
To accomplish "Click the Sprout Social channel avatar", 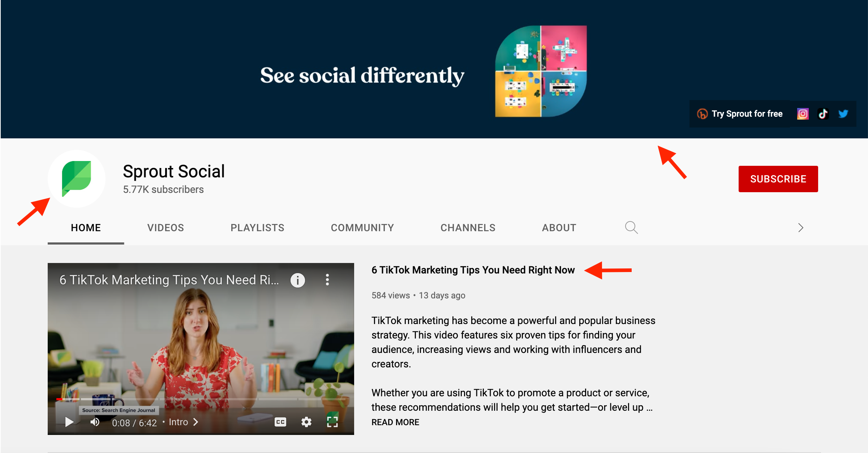I will [x=77, y=178].
